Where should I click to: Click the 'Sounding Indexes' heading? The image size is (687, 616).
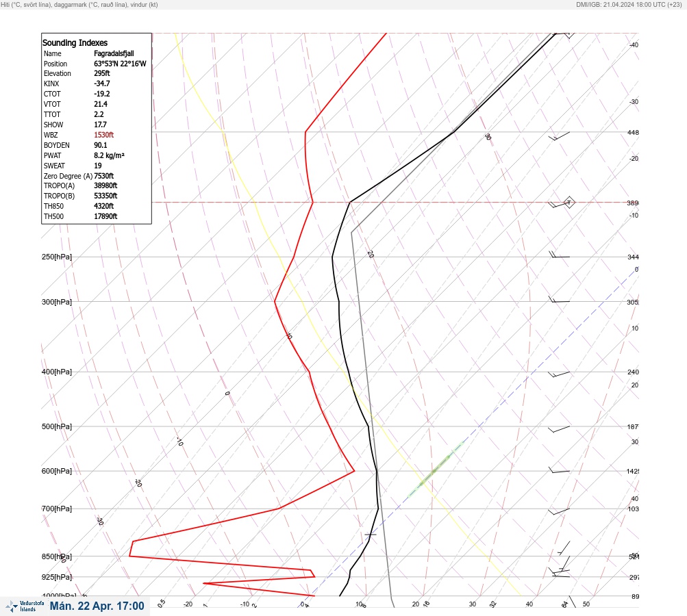pos(75,42)
